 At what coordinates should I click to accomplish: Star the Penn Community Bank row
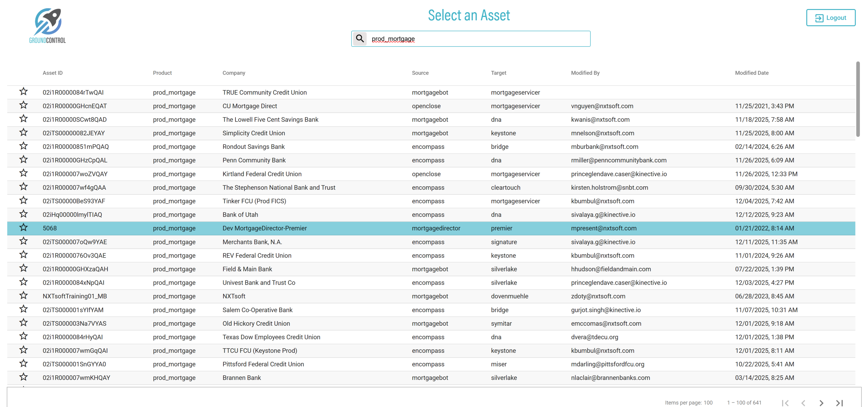[x=23, y=160]
